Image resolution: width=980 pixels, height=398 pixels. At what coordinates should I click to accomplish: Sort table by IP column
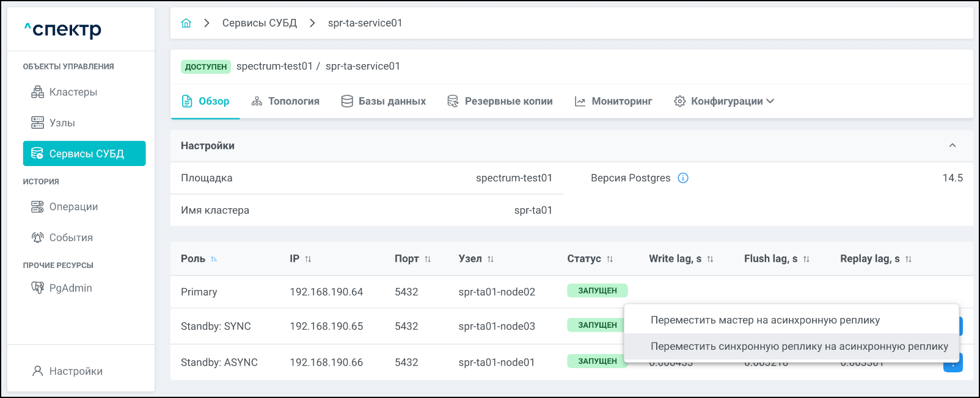[x=308, y=259]
